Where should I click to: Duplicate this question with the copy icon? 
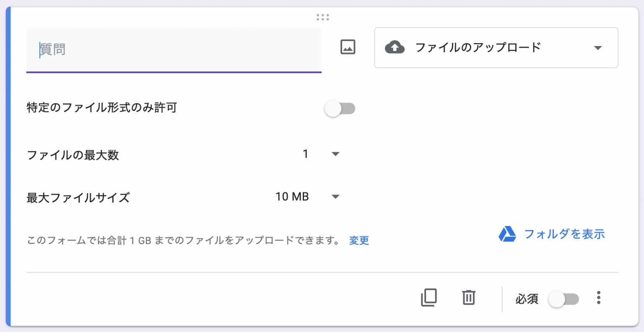428,298
